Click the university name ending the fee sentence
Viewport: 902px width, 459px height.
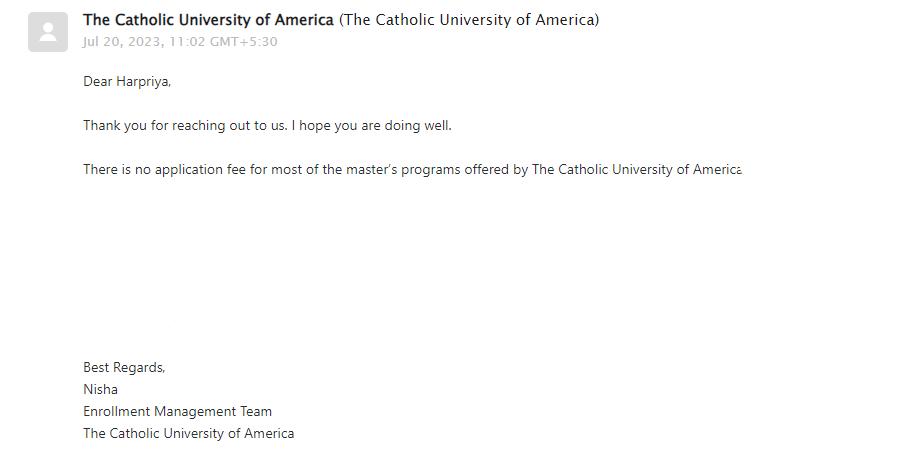636,170
